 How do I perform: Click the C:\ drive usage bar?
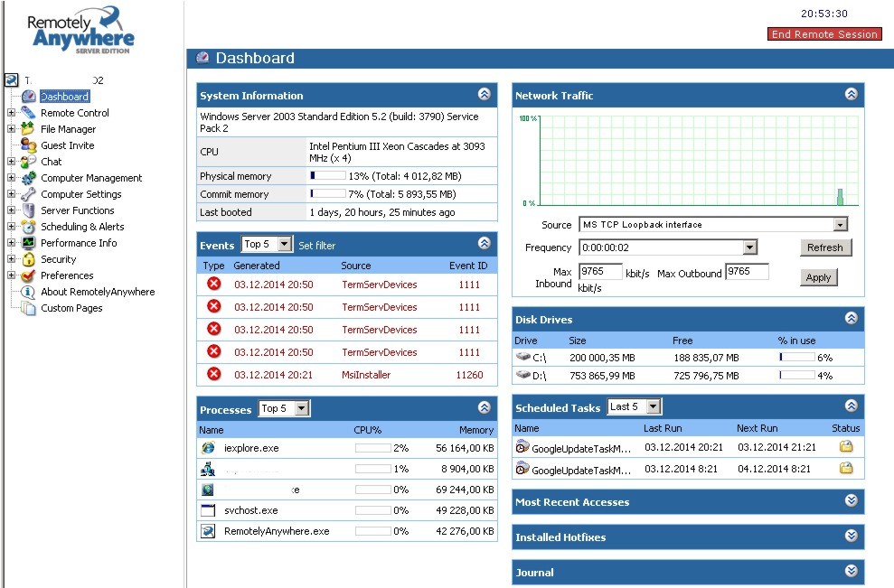pos(797,358)
